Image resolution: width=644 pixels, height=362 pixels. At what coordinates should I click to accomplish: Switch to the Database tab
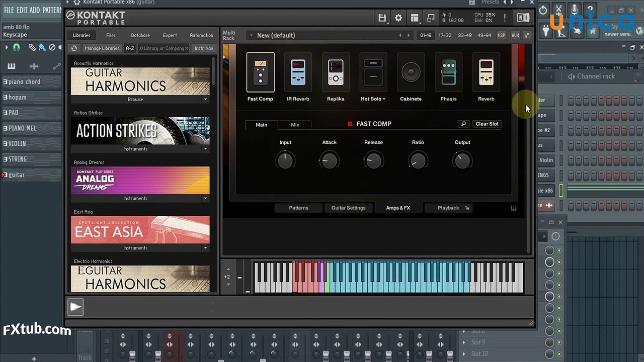pyautogui.click(x=140, y=35)
